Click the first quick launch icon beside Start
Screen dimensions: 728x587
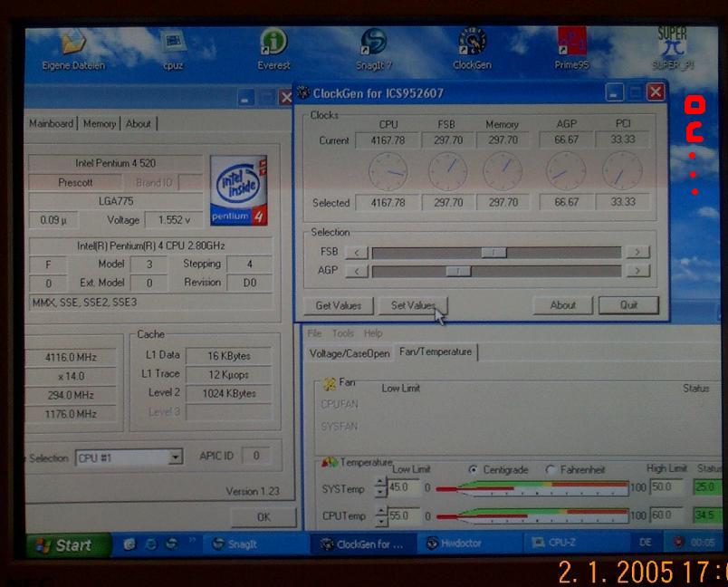click(129, 544)
